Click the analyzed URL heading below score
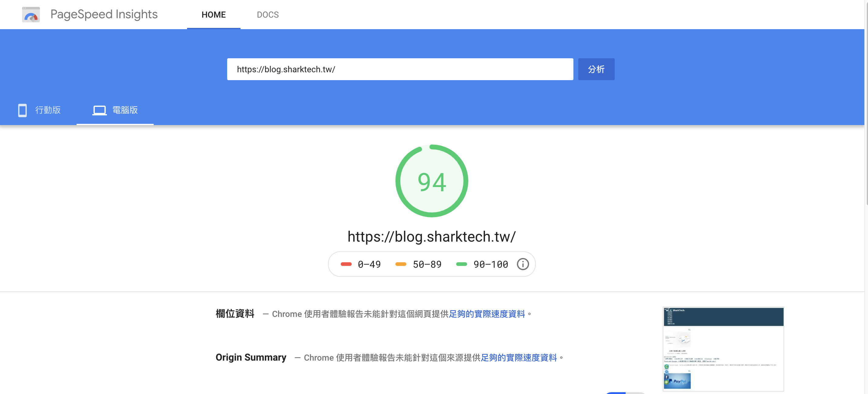Image resolution: width=868 pixels, height=394 pixels. tap(431, 236)
